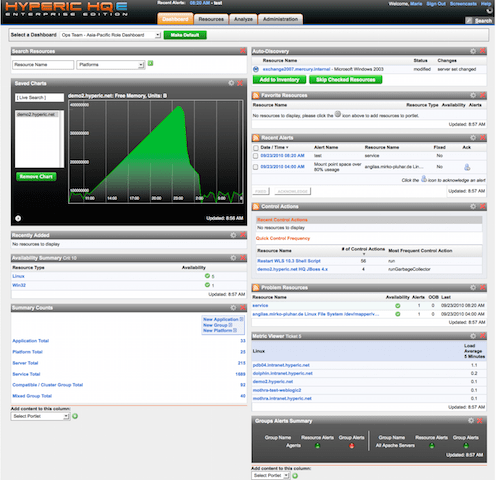
Task: Open Problem Resources RSS feed
Action: pos(256,288)
